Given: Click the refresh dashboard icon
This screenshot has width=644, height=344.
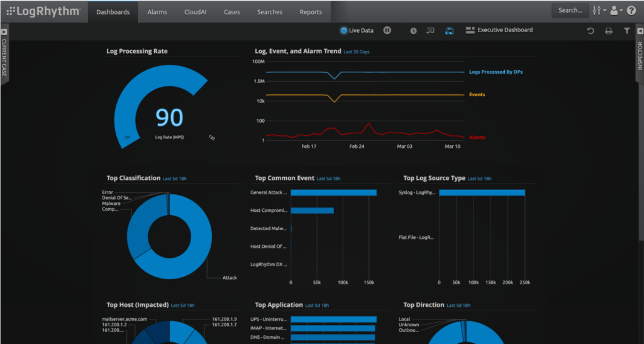Looking at the screenshot, I should (x=591, y=31).
